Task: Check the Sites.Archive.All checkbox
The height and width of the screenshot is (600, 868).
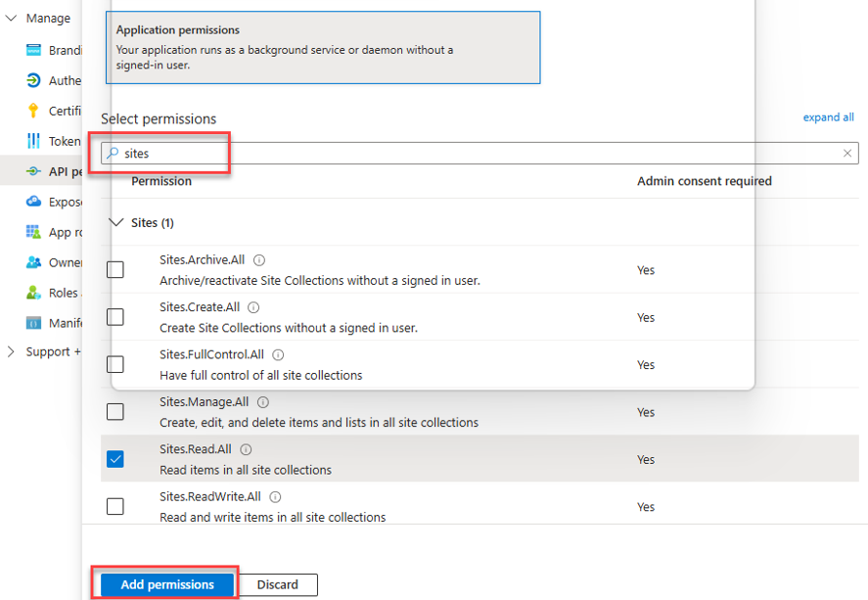Action: 115,269
